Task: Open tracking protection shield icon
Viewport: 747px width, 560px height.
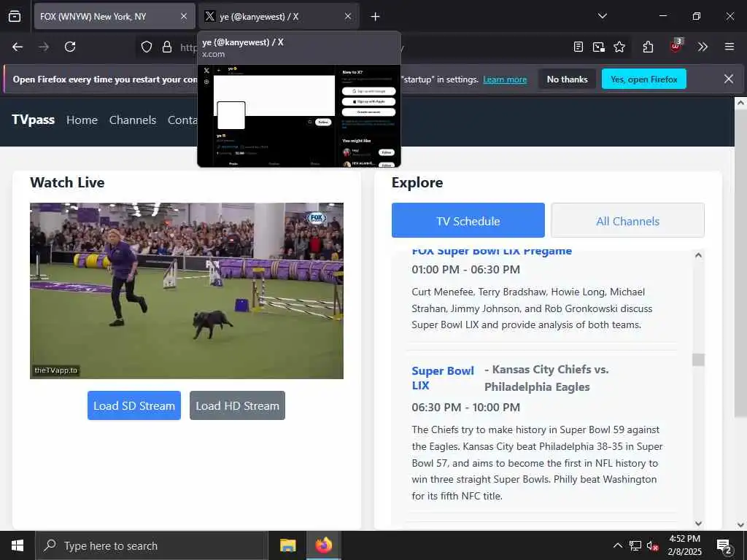Action: (x=147, y=47)
